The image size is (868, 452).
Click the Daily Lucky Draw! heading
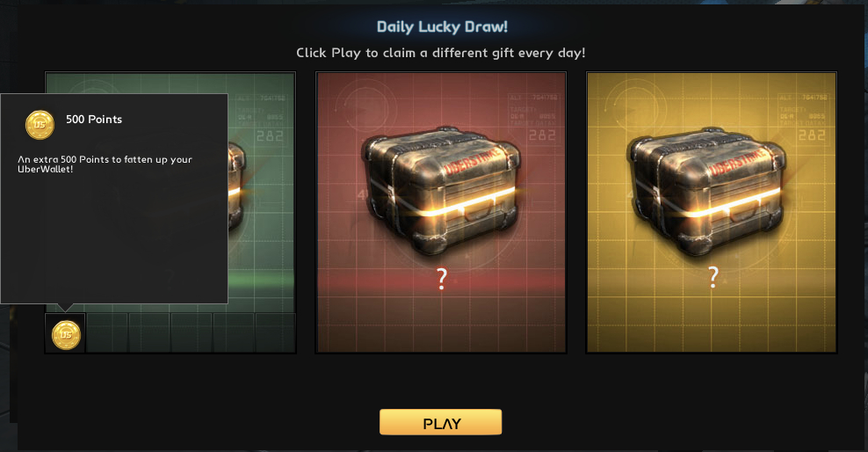point(442,26)
